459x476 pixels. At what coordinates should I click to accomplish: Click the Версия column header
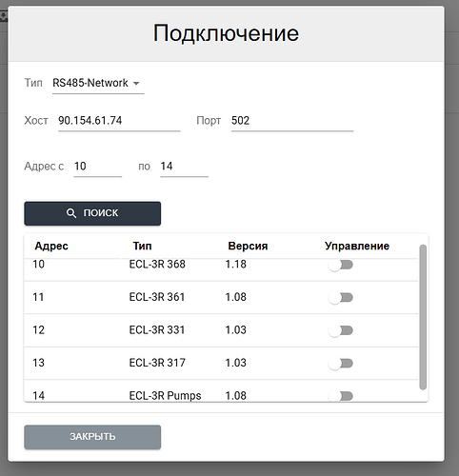coord(248,246)
